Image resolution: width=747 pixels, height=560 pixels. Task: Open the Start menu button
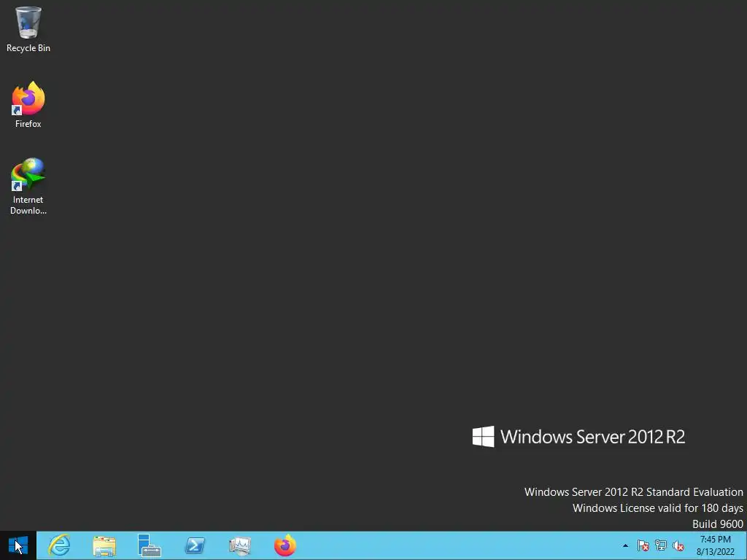pyautogui.click(x=18, y=545)
